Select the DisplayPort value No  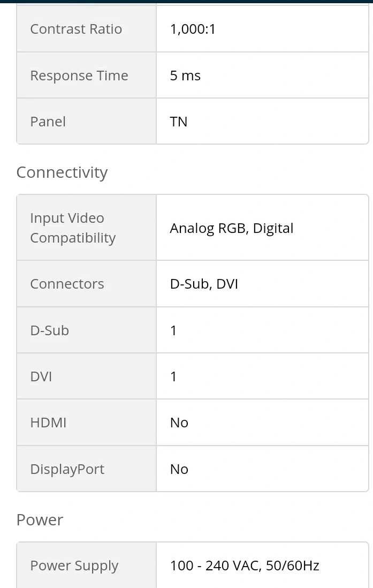click(179, 469)
